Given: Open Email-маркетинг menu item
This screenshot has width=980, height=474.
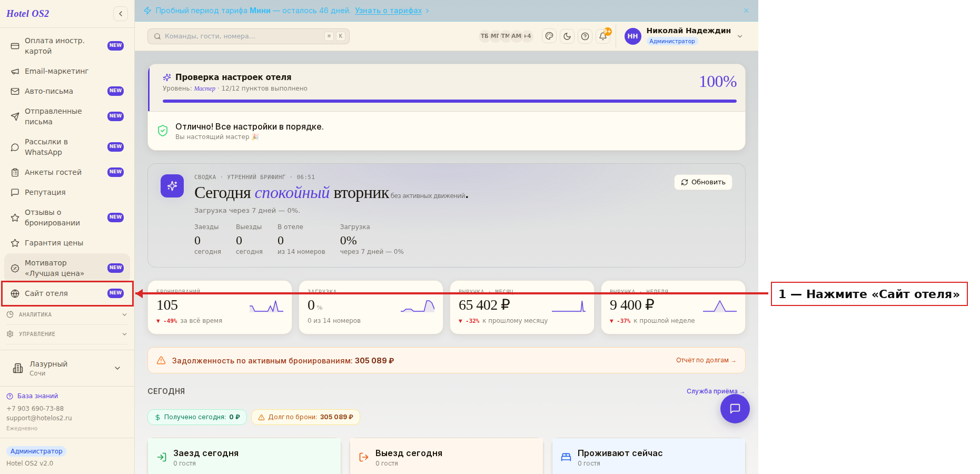Looking at the screenshot, I should pyautogui.click(x=67, y=71).
